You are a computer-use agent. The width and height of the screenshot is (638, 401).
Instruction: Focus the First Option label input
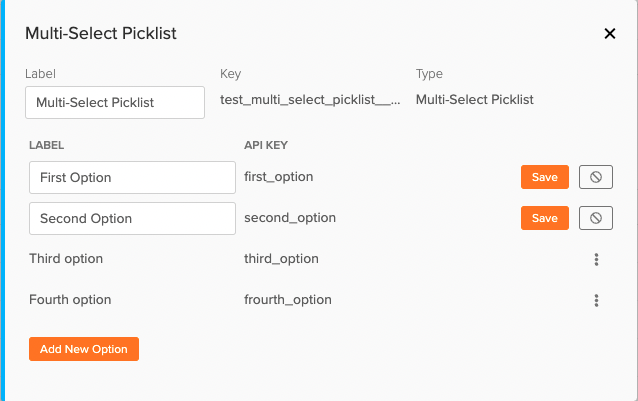tap(132, 177)
